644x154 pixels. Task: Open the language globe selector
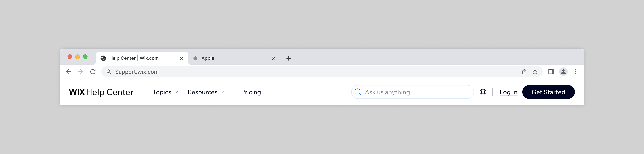pyautogui.click(x=483, y=92)
